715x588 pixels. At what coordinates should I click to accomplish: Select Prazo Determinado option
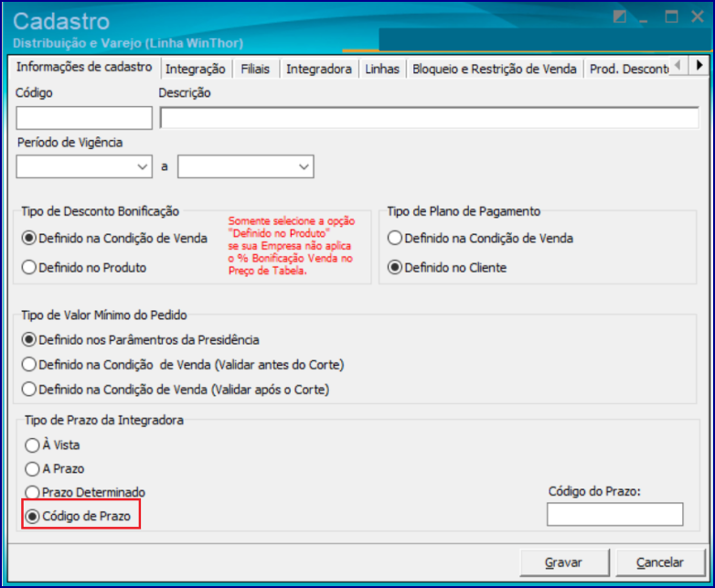[85, 493]
